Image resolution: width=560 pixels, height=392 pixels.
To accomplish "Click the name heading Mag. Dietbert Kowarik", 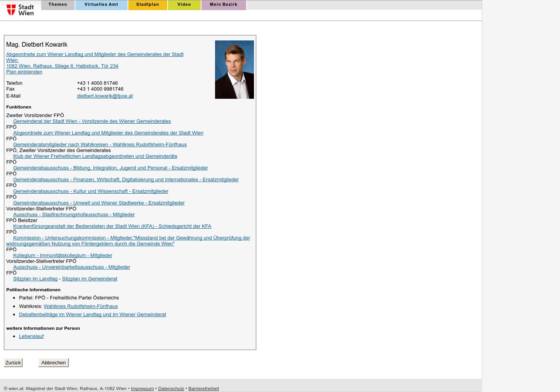I will point(37,45).
